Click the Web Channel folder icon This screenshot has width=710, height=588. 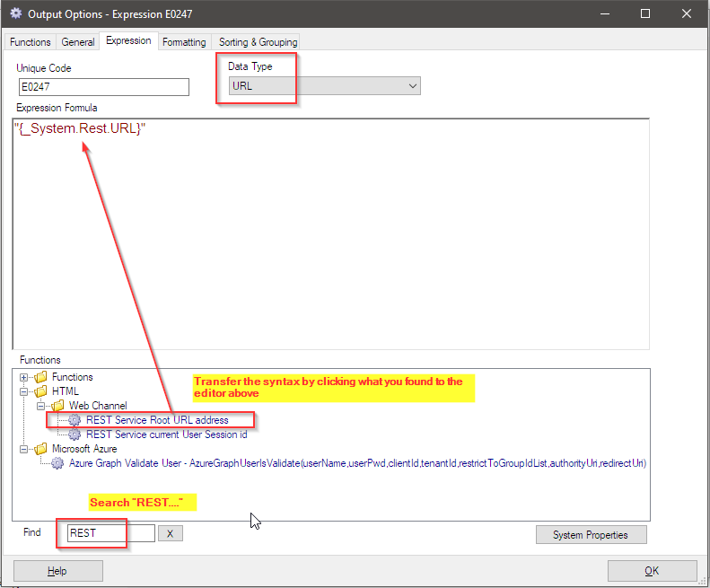click(x=57, y=406)
